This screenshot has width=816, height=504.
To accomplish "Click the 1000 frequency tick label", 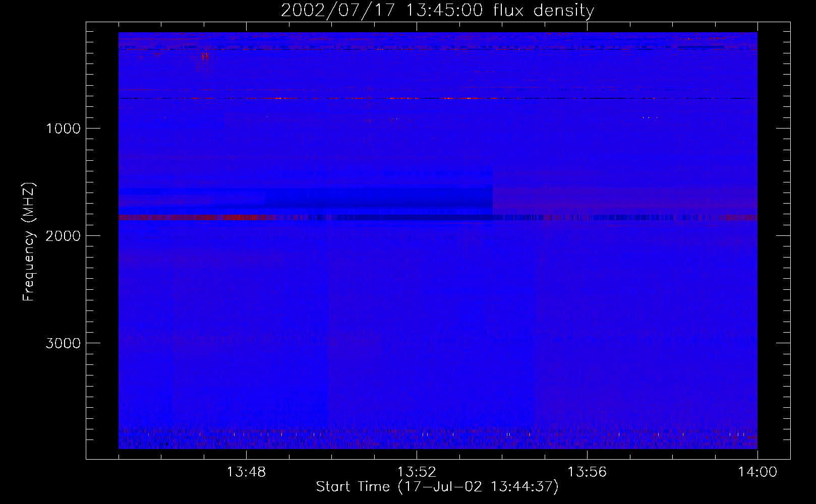I will pyautogui.click(x=63, y=129).
